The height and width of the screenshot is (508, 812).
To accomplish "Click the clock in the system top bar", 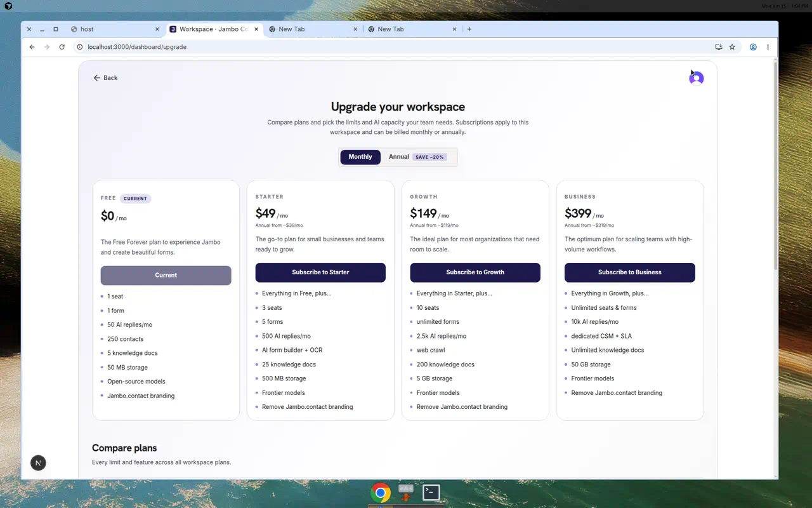I will click(784, 6).
